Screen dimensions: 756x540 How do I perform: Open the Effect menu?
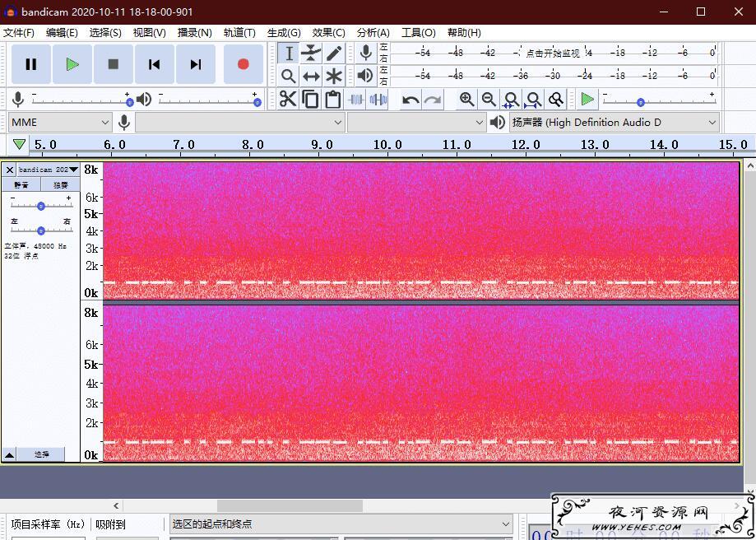pos(328,33)
